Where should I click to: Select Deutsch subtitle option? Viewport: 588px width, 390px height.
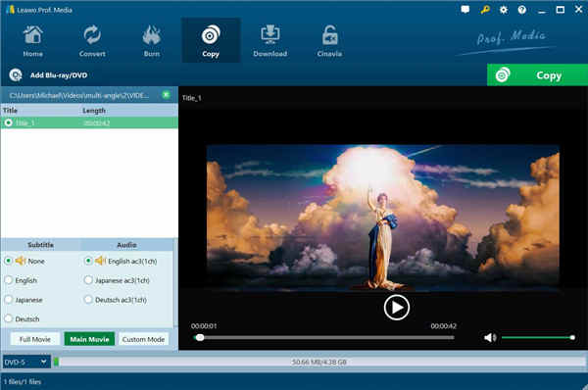tap(8, 318)
